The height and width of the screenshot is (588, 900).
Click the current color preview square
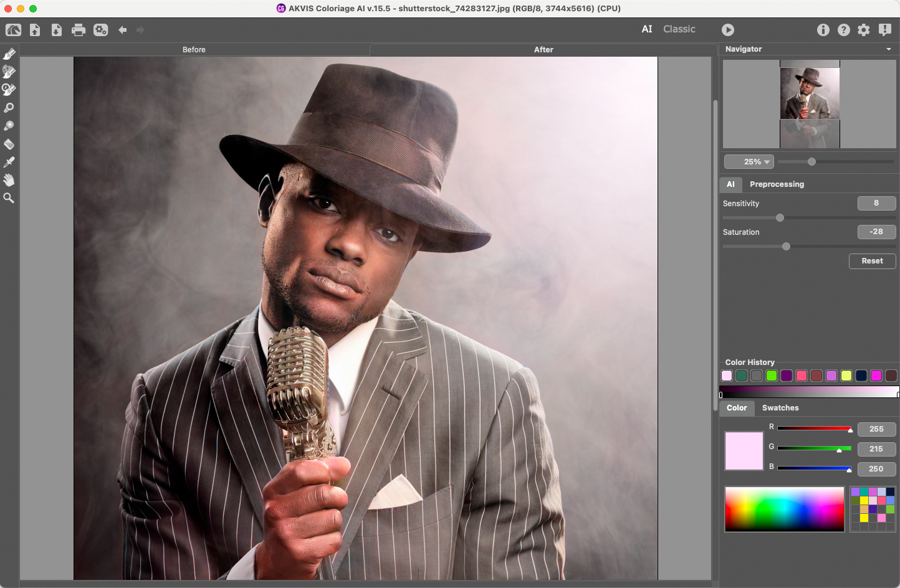pos(744,451)
